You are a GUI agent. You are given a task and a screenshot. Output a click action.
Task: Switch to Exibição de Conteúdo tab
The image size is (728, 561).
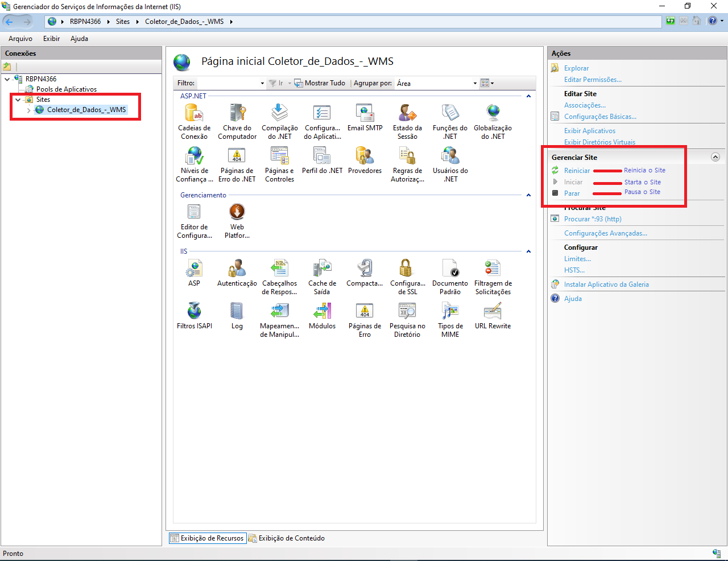coord(287,538)
